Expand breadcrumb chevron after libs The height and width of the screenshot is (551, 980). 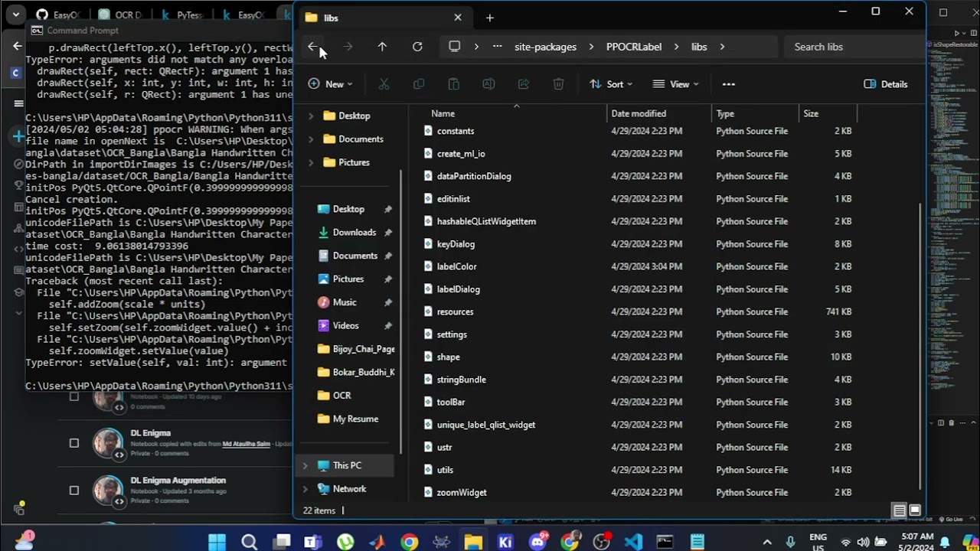pos(722,47)
